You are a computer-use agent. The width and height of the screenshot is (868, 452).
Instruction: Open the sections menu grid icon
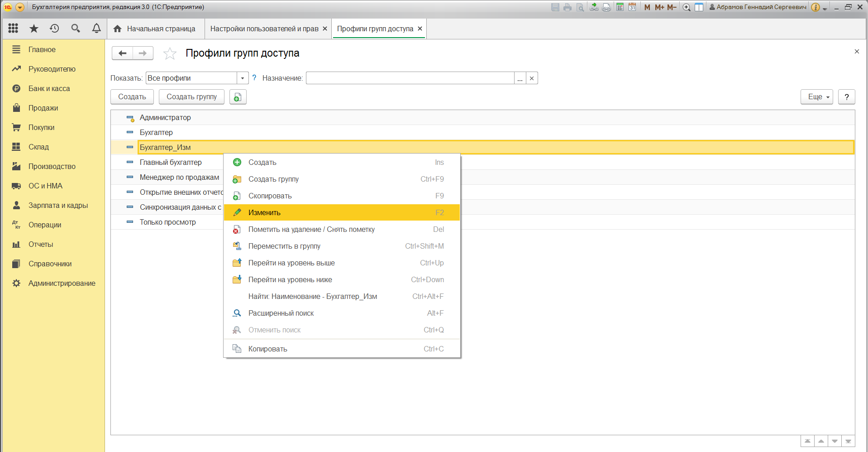click(x=13, y=29)
